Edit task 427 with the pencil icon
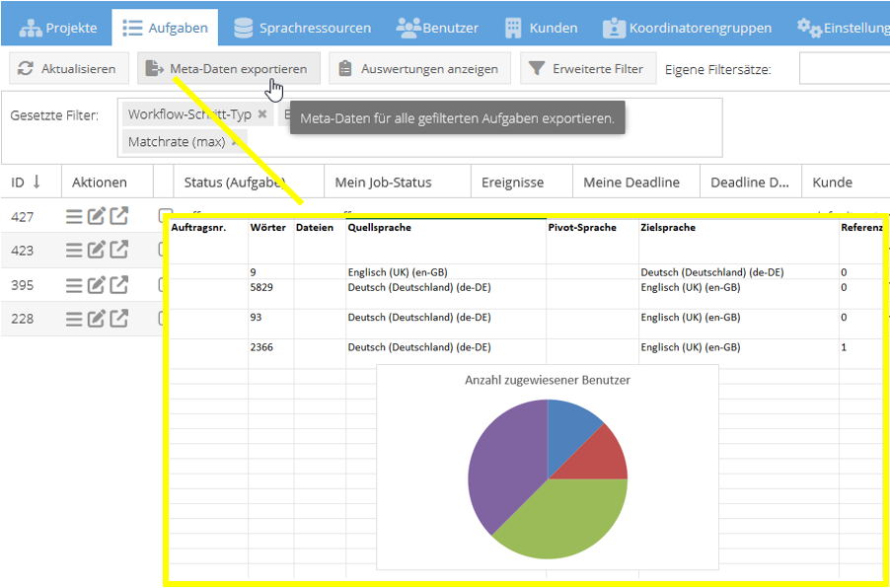Viewport: 890px width, 588px height. 97,216
